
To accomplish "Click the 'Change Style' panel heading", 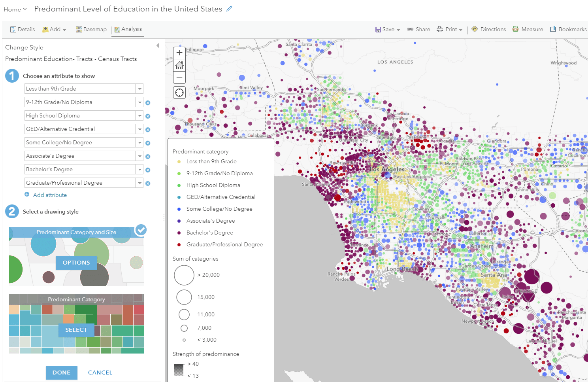I will (x=24, y=47).
